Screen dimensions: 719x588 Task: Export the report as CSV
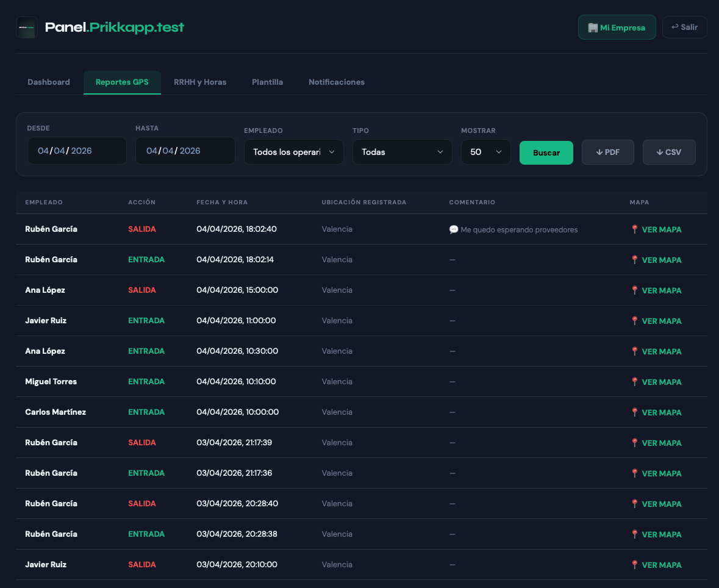point(668,152)
